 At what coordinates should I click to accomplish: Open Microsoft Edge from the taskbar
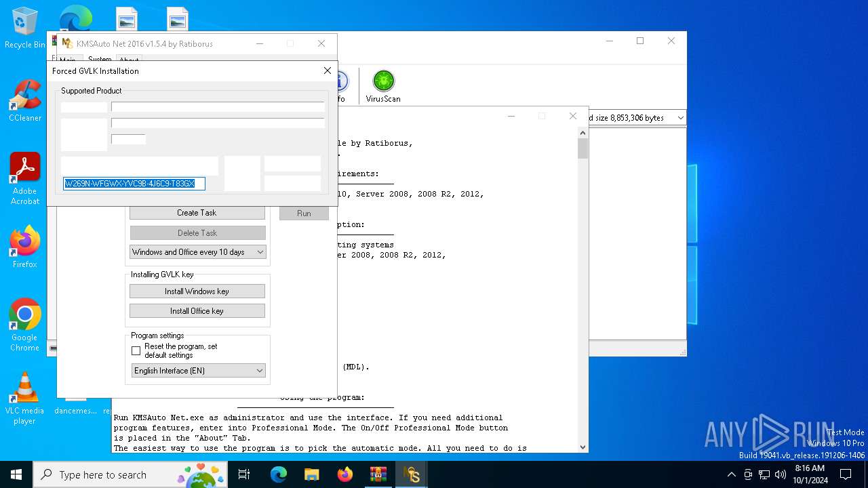pyautogui.click(x=279, y=474)
